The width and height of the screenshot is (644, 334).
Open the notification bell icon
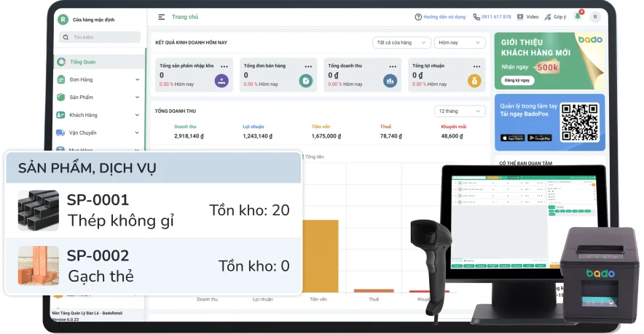[x=578, y=17]
